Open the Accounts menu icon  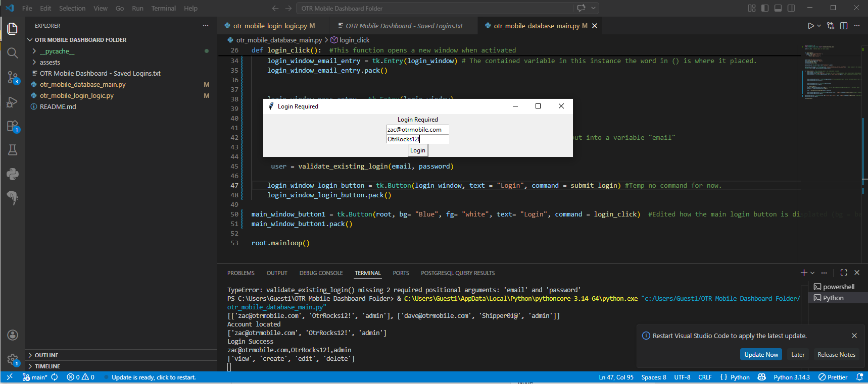13,335
